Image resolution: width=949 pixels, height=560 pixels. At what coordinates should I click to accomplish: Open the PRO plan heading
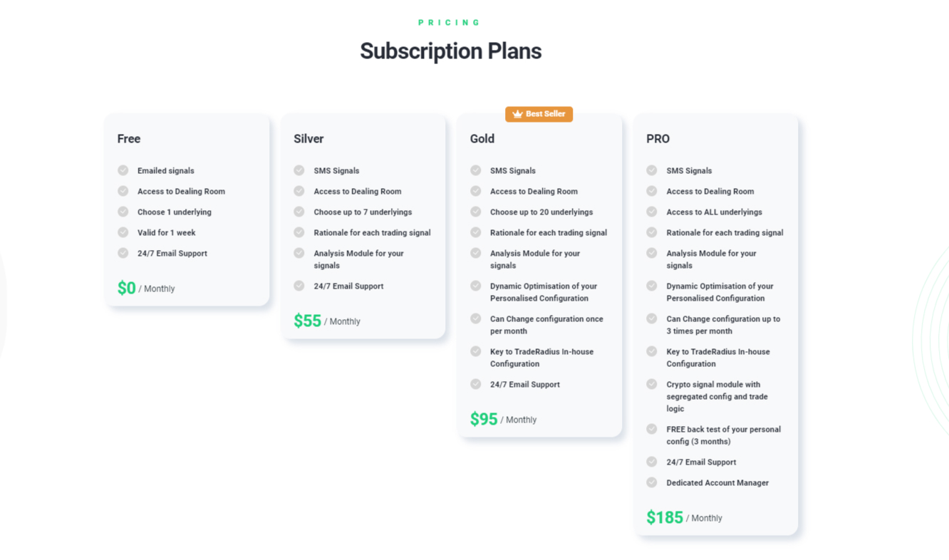click(x=658, y=139)
